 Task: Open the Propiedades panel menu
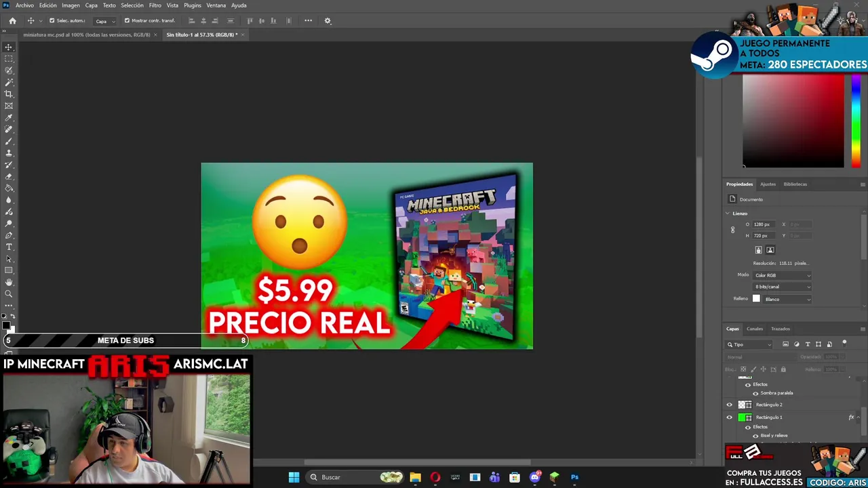point(863,184)
